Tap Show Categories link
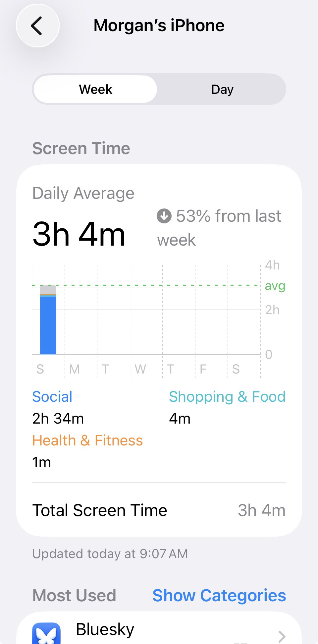Viewport: 318px width, 644px height. (219, 595)
